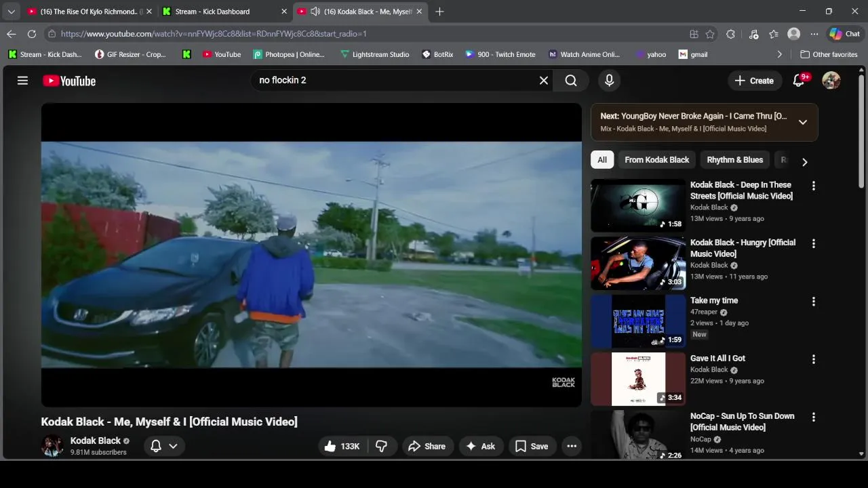
Task: Open browser settings and more menu
Action: [x=814, y=34]
